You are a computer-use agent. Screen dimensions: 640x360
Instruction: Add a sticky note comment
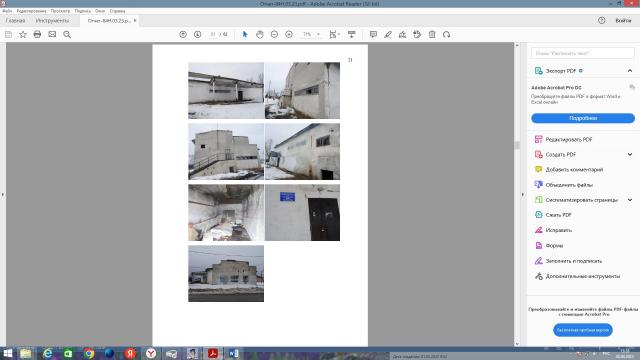click(x=373, y=34)
